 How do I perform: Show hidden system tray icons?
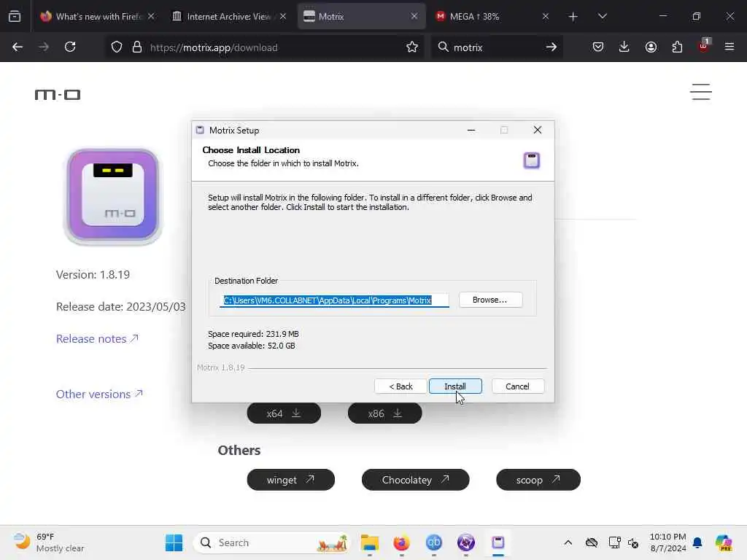pos(568,542)
